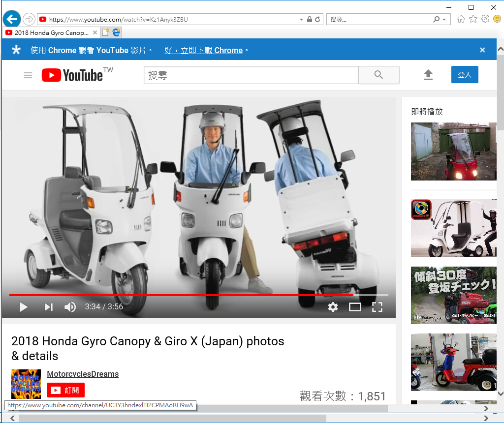Click the blue sign-in button
This screenshot has height=423, width=504.
[x=465, y=74]
